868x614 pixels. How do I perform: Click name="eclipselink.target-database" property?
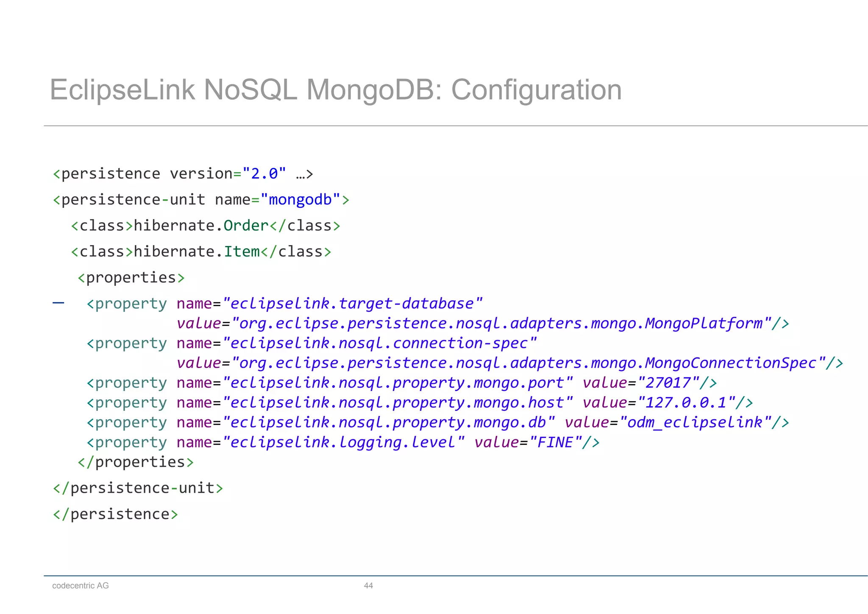284,304
